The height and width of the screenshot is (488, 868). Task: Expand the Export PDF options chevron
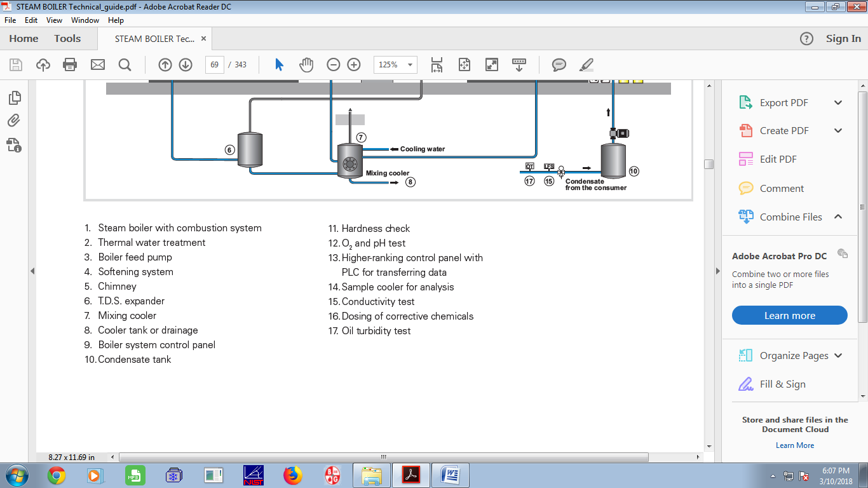[x=837, y=102]
